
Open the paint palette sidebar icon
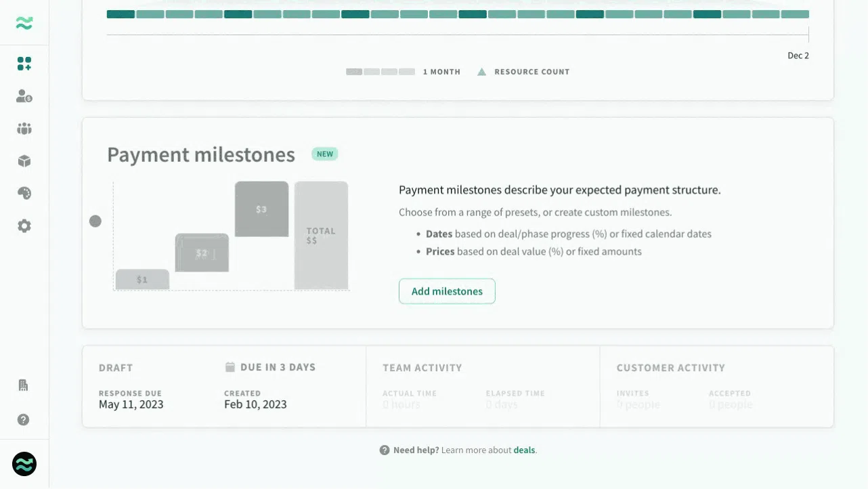(24, 194)
